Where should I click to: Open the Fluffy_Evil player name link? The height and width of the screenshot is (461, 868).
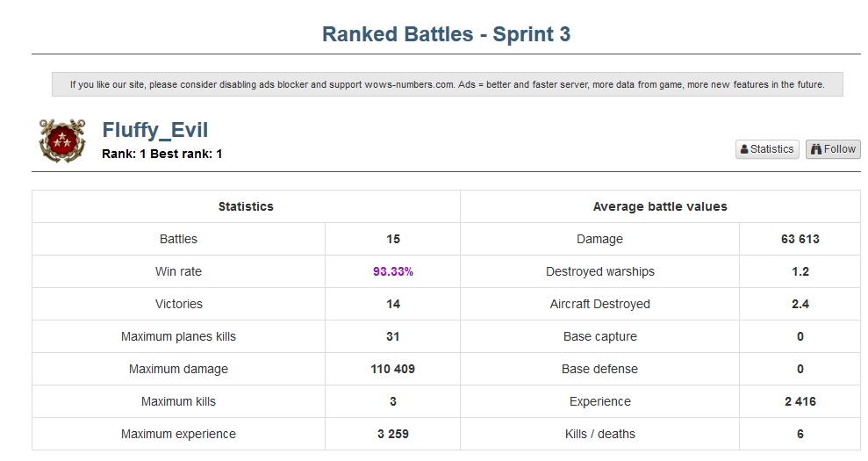(x=155, y=131)
